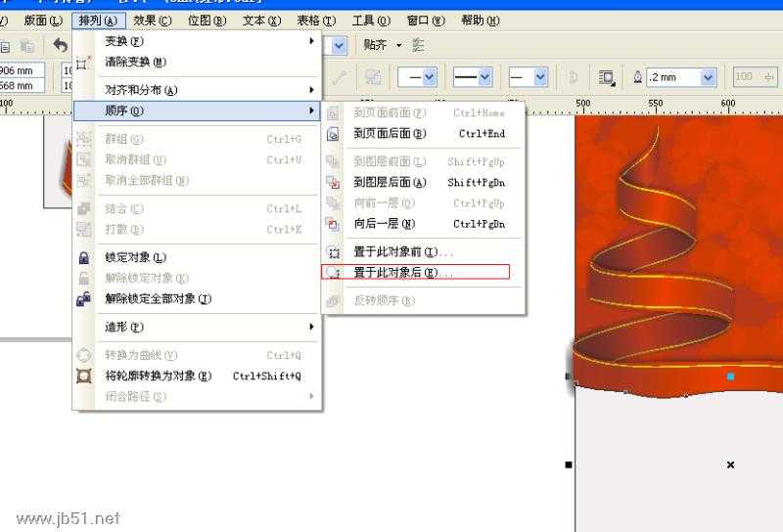The image size is (783, 532).
Task: Open the 工具 menu
Action: 371,21
